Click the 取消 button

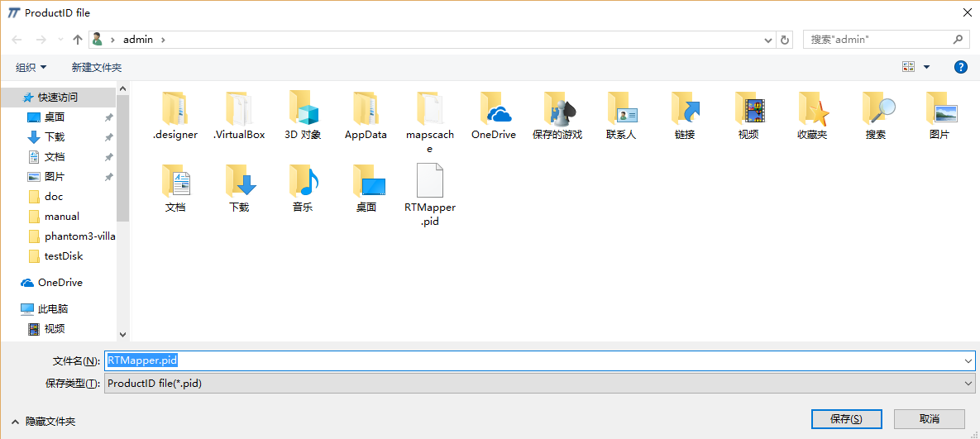point(929,419)
